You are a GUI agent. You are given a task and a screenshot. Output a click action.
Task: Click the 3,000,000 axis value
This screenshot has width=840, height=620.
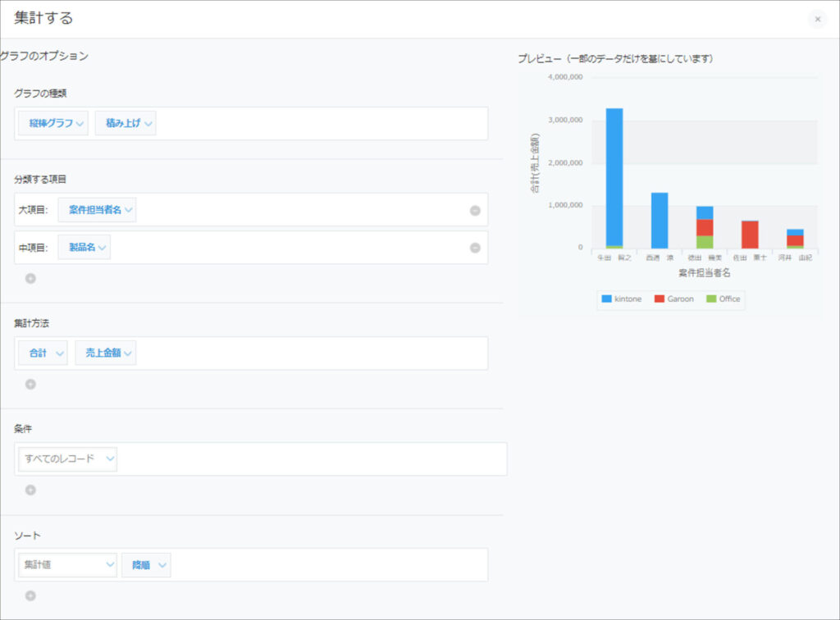point(565,120)
